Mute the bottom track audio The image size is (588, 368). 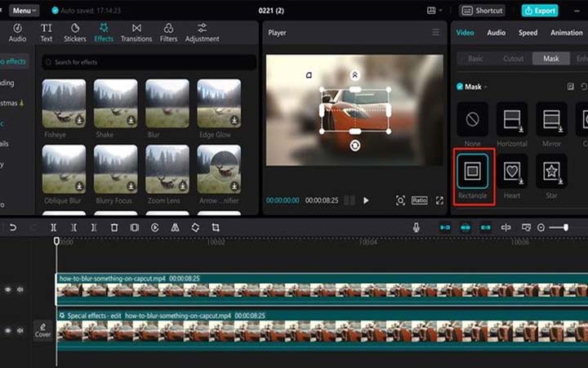click(x=20, y=330)
